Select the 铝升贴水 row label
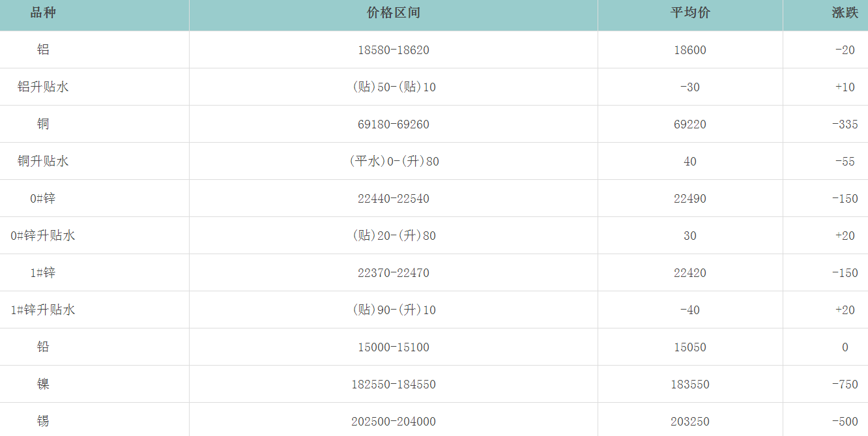Image resolution: width=868 pixels, height=436 pixels. [43, 87]
